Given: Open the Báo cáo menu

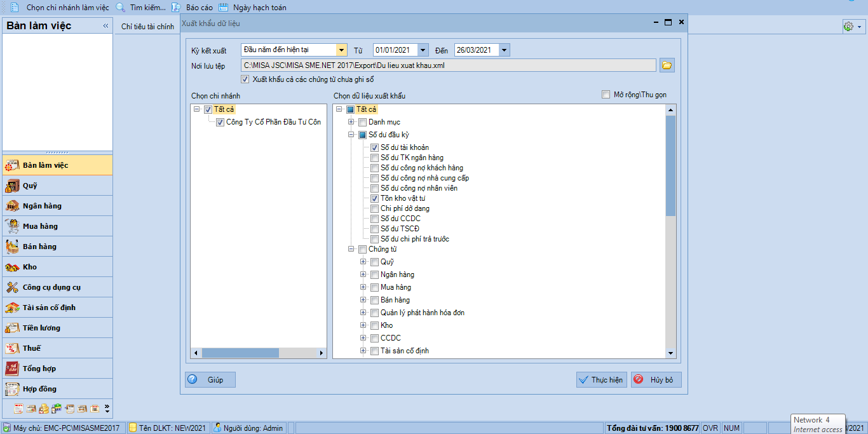Looking at the screenshot, I should point(192,8).
